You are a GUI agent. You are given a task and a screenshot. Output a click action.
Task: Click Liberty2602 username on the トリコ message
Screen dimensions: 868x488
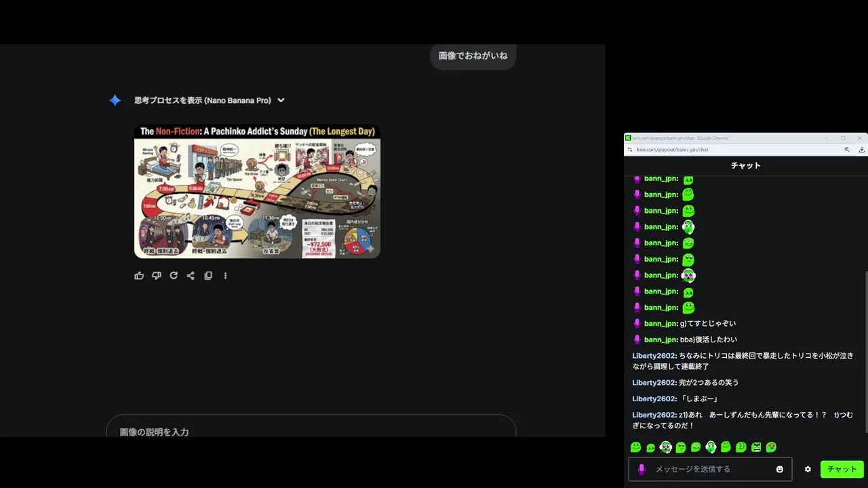(x=654, y=356)
